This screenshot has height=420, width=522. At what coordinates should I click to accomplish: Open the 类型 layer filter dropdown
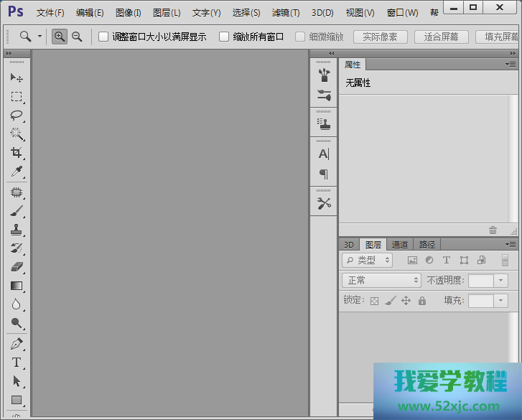[367, 261]
